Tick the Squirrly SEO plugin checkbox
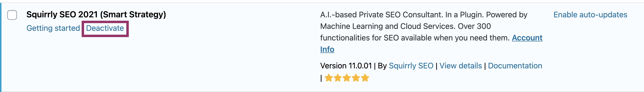644x92 pixels. (12, 15)
